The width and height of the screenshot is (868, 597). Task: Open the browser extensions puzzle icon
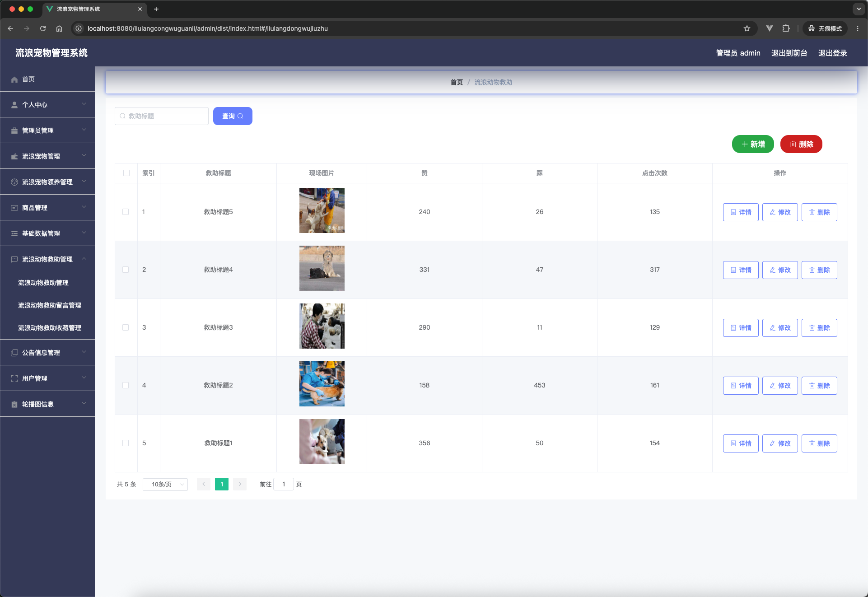tap(786, 28)
